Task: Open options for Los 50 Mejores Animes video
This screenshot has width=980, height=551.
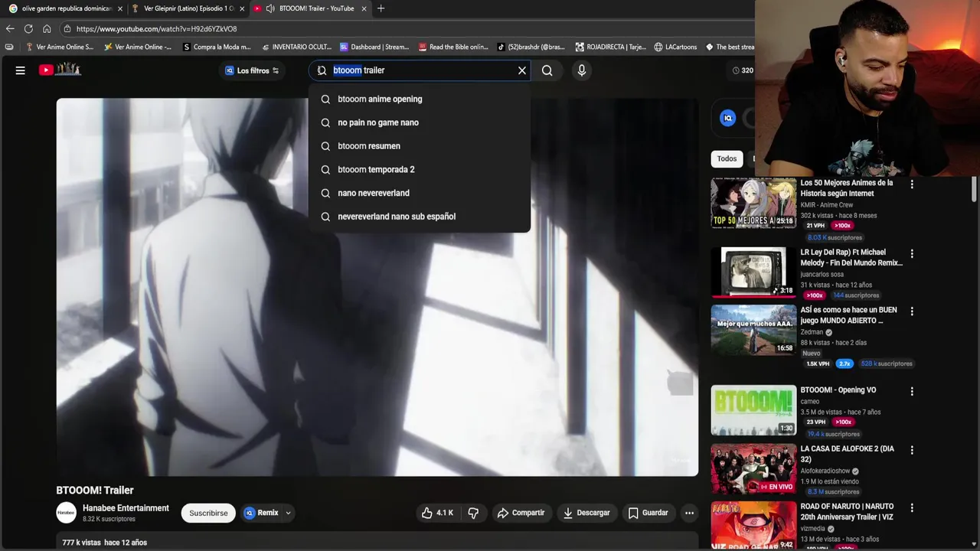Action: click(912, 184)
